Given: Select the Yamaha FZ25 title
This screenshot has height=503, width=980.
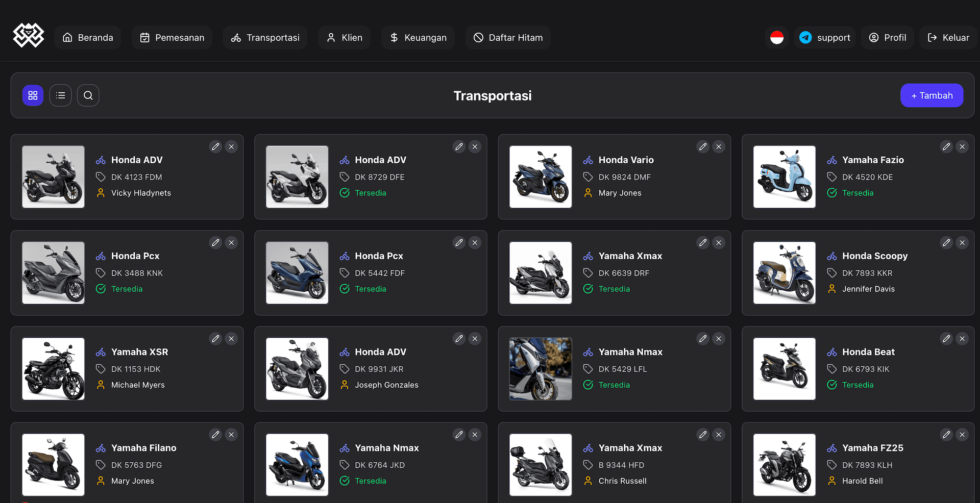Looking at the screenshot, I should pos(873,448).
